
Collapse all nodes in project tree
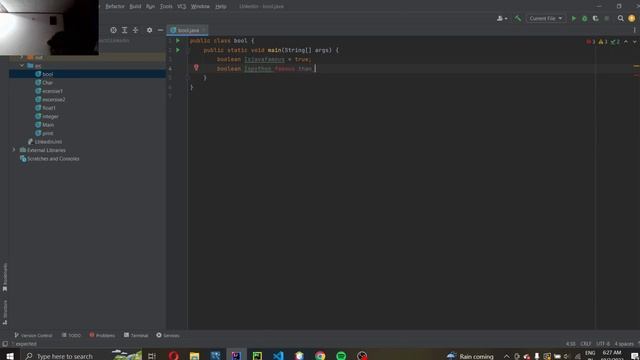[x=136, y=30]
